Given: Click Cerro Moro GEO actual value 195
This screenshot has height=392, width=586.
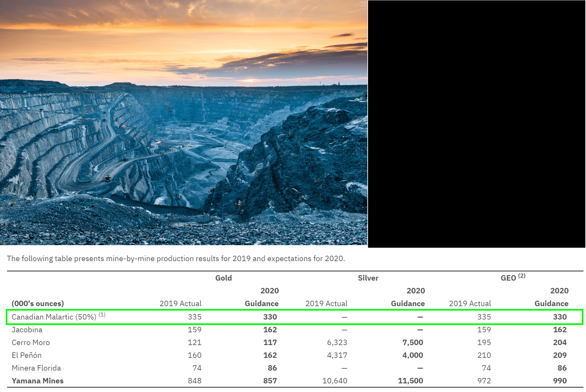Looking at the screenshot, I should click(x=484, y=343).
